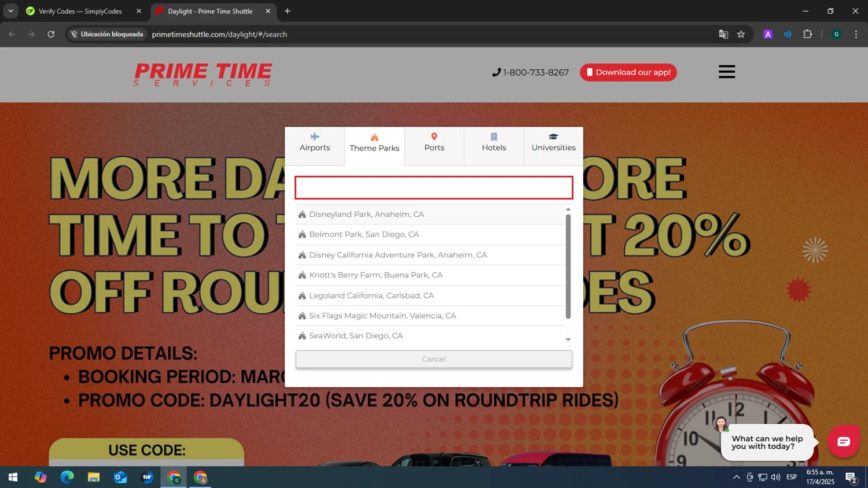Click the Cancel button
The image size is (868, 488).
(434, 359)
